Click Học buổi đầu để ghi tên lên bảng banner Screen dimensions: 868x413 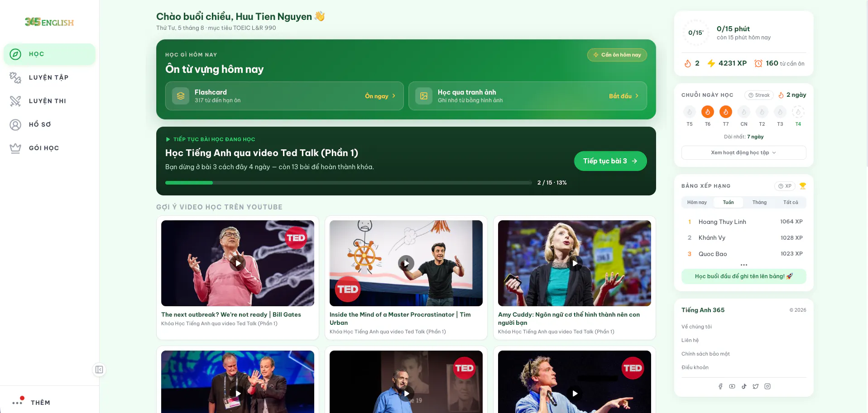point(744,276)
